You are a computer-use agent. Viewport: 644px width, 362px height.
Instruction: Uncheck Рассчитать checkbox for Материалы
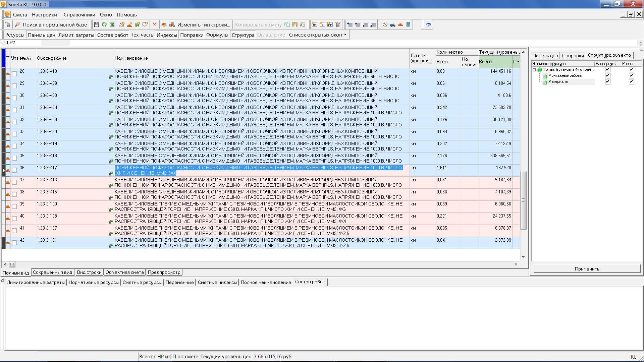[x=632, y=81]
